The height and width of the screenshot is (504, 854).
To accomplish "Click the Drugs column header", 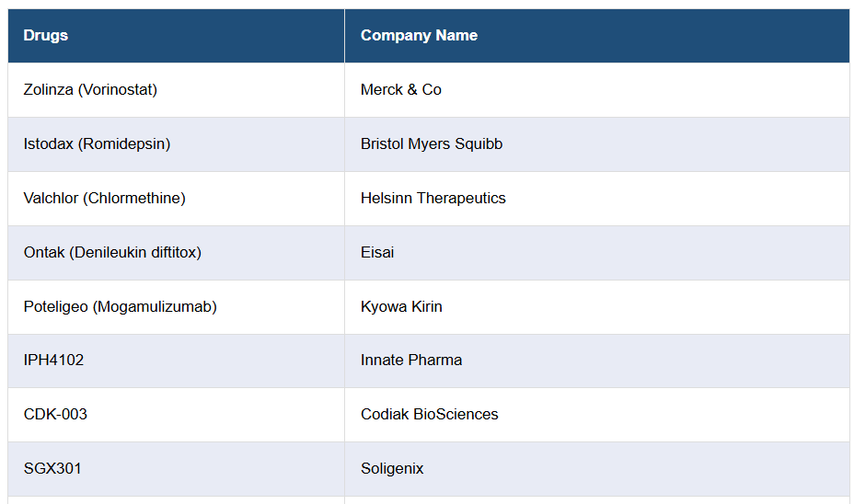I will pos(46,36).
